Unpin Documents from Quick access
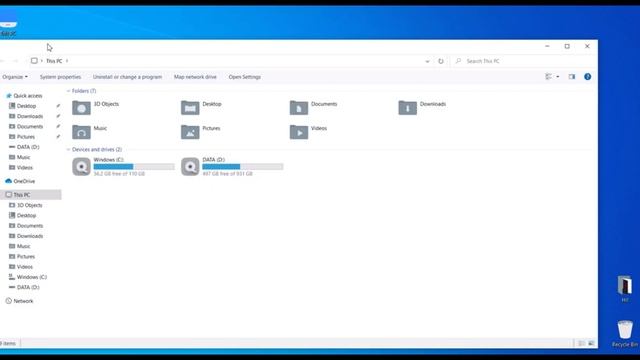Viewport: 640px width, 360px height. tap(58, 126)
